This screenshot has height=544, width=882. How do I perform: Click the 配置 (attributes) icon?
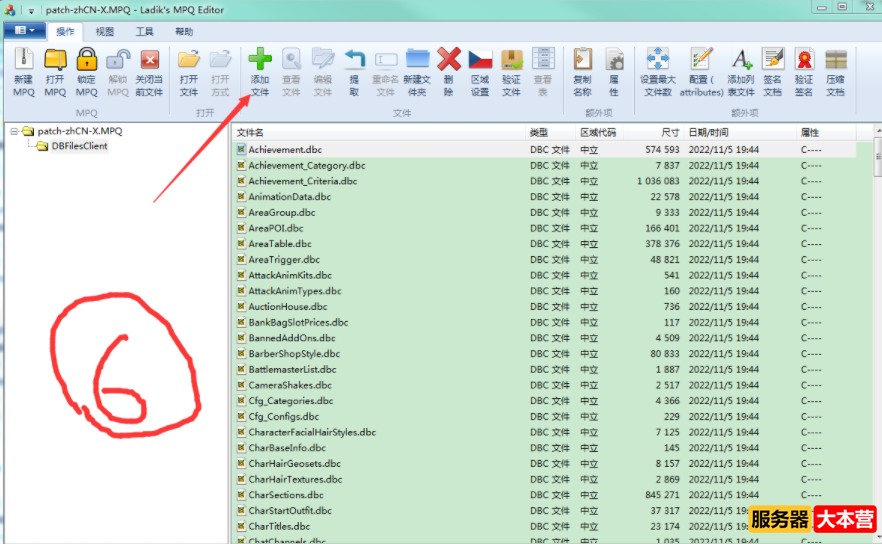tap(701, 59)
